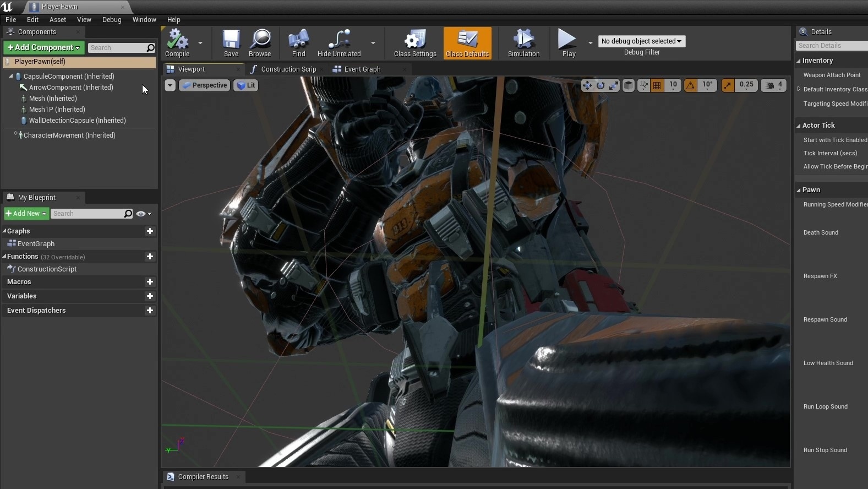Toggle scale snapping in the viewport

click(728, 85)
